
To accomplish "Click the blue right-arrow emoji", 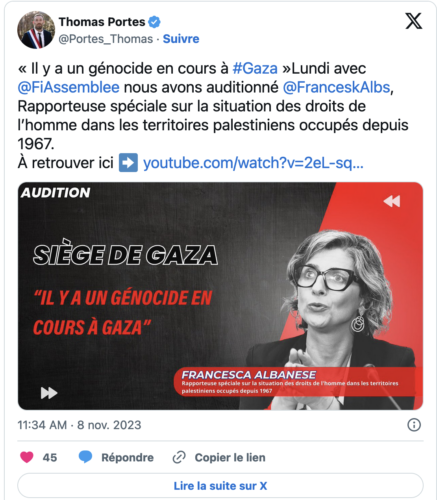I will [x=128, y=163].
